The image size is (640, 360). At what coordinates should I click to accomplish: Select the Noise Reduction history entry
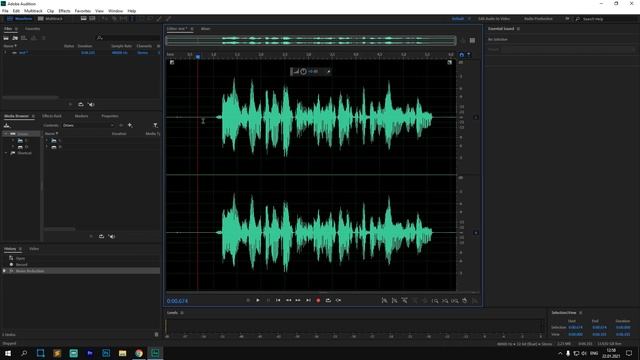pos(82,271)
